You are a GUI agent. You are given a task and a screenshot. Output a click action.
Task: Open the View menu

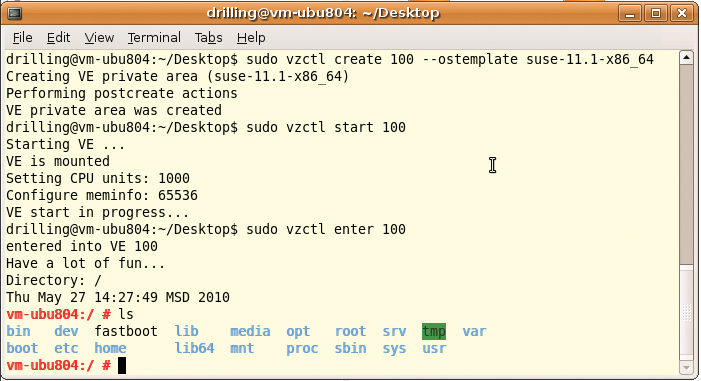click(99, 38)
